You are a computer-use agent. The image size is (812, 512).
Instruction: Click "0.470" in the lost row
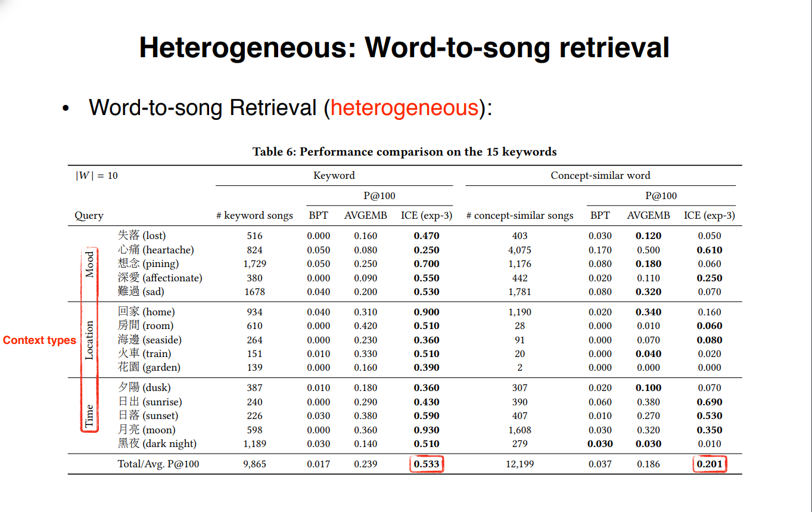point(427,235)
